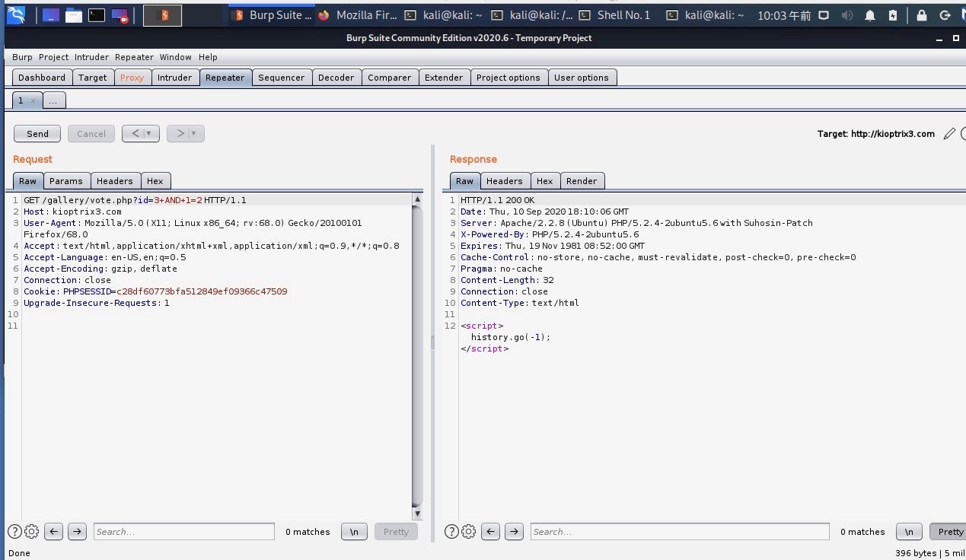This screenshot has width=966, height=560.
Task: Open the screen recorder panel launcher
Action: [120, 14]
